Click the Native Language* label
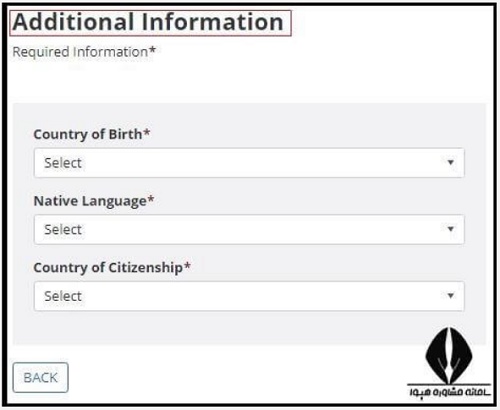Viewport: 500px width, 410px height. tap(94, 201)
